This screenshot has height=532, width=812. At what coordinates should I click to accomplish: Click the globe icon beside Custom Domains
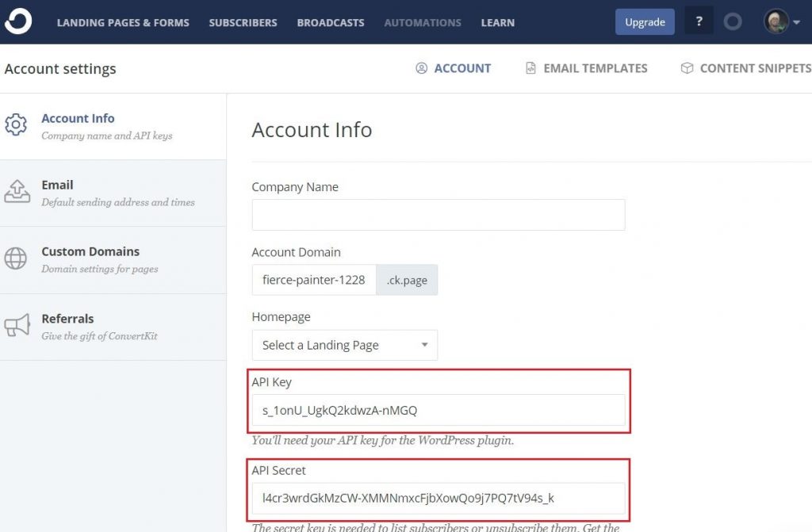coord(16,258)
